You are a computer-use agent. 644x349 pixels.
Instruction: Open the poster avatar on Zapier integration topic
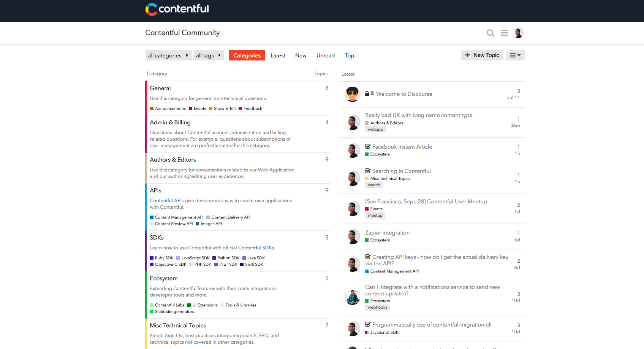(352, 236)
